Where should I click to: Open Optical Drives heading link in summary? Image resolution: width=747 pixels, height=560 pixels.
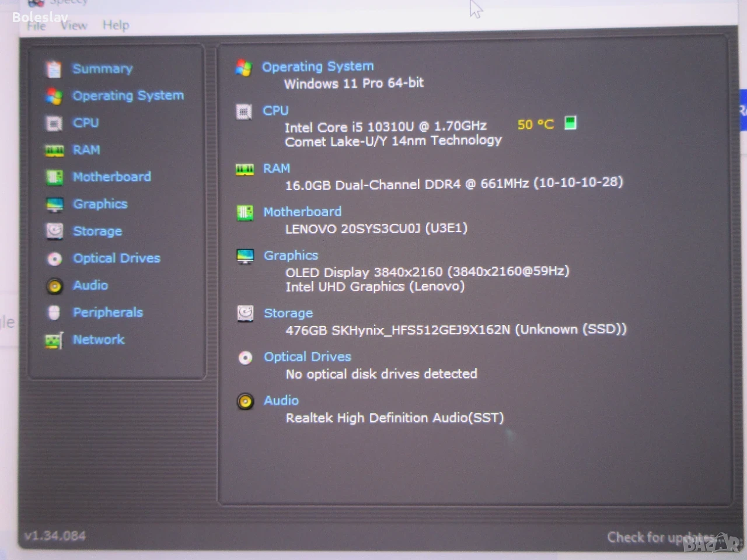coord(308,356)
